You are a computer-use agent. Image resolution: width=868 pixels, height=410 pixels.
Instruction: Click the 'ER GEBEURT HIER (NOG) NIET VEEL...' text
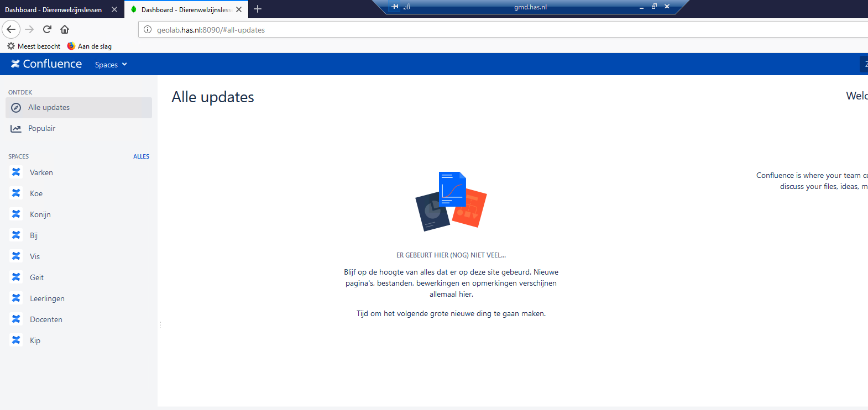point(451,255)
